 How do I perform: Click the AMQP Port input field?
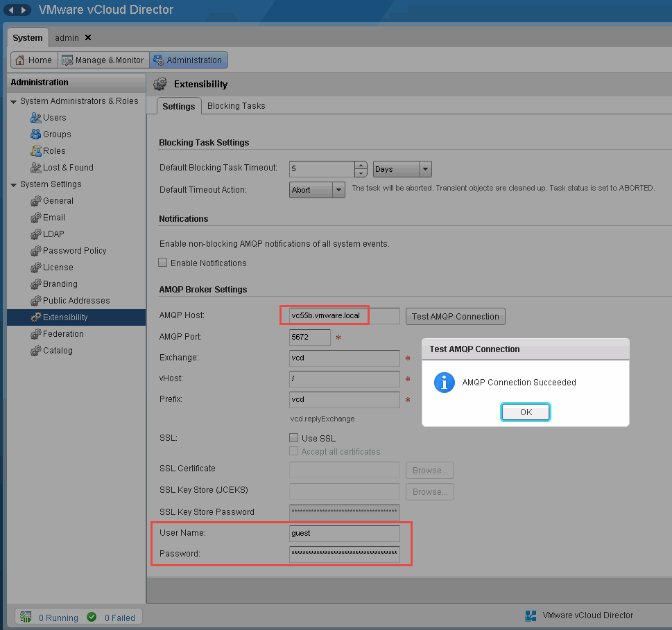point(310,338)
